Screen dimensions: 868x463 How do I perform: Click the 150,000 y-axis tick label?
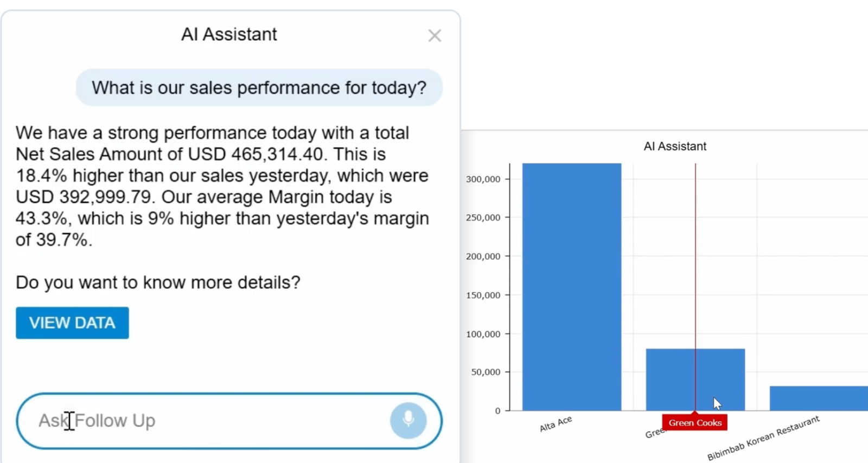[483, 295]
